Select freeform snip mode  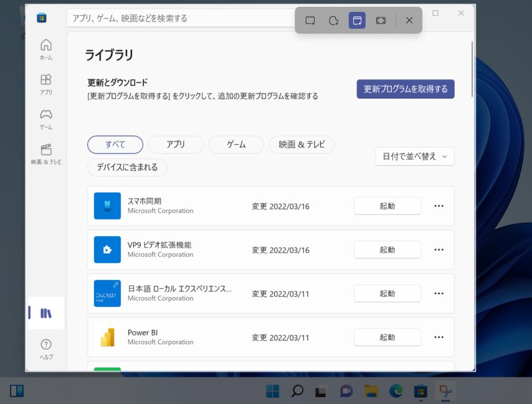(x=333, y=21)
